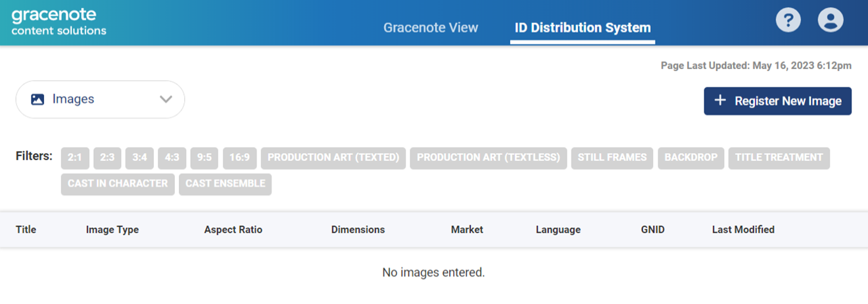Expand the Images dropdown chevron
The height and width of the screenshot is (304, 868).
coord(166,99)
